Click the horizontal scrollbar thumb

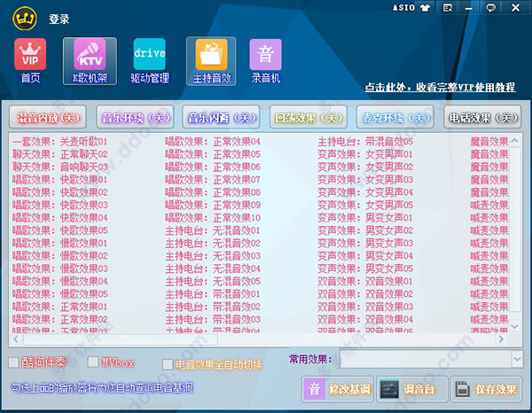pos(120,339)
